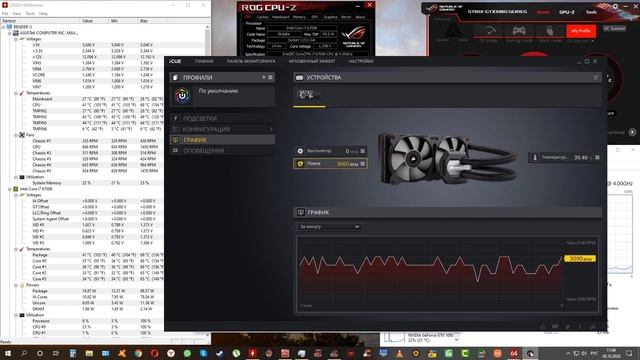The image size is (640, 360).
Task: Click the Вентилятор fan icon in iCUE
Action: [x=300, y=151]
